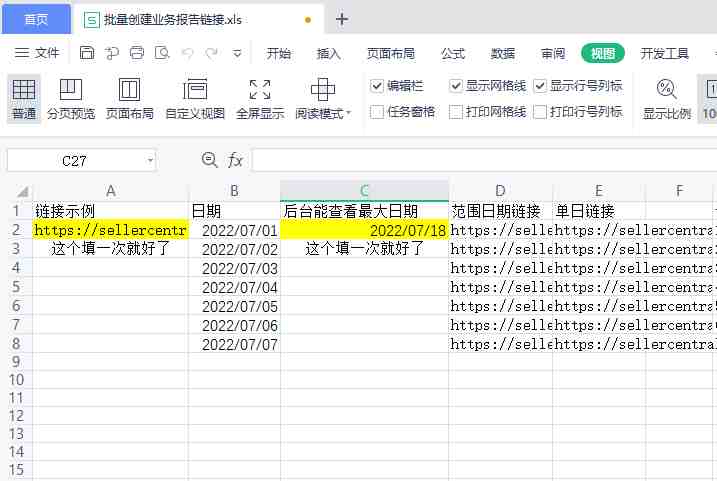
Task: Expand the 阅读模式 dropdown arrow
Action: click(348, 112)
